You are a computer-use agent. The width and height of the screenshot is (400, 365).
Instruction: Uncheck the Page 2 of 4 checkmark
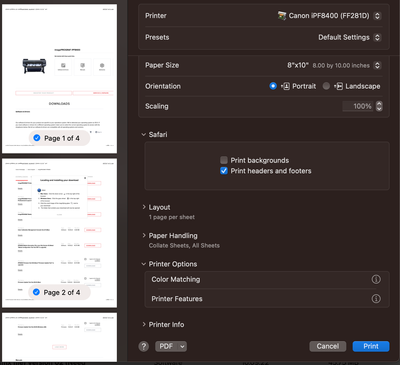click(36, 292)
